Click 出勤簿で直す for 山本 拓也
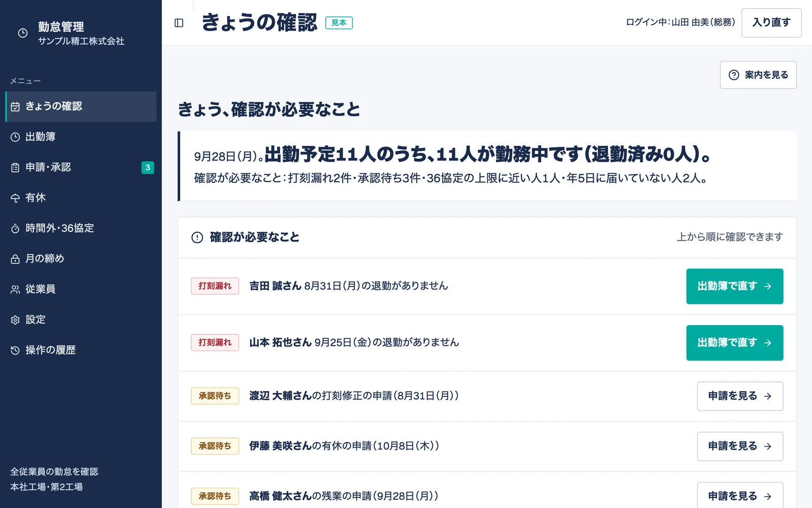This screenshot has height=508, width=812. [x=734, y=343]
